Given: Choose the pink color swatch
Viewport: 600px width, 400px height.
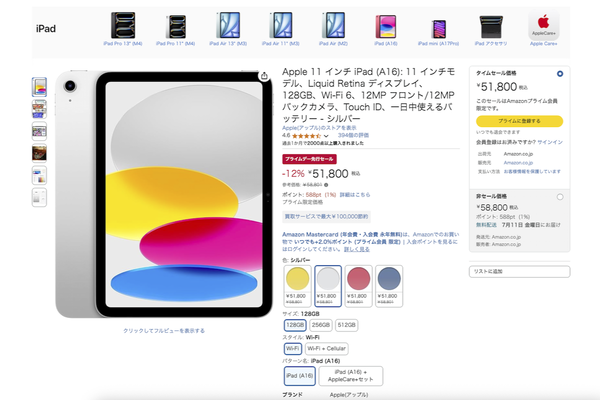Looking at the screenshot, I should click(359, 286).
